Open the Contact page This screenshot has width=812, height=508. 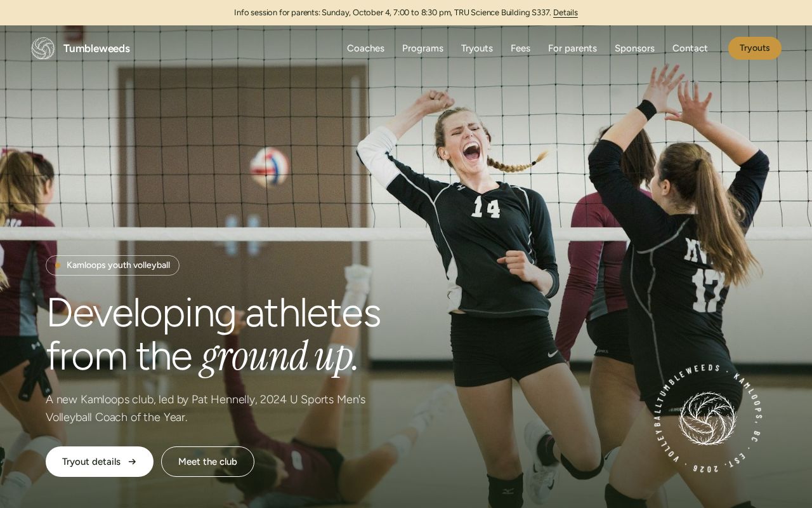point(690,48)
